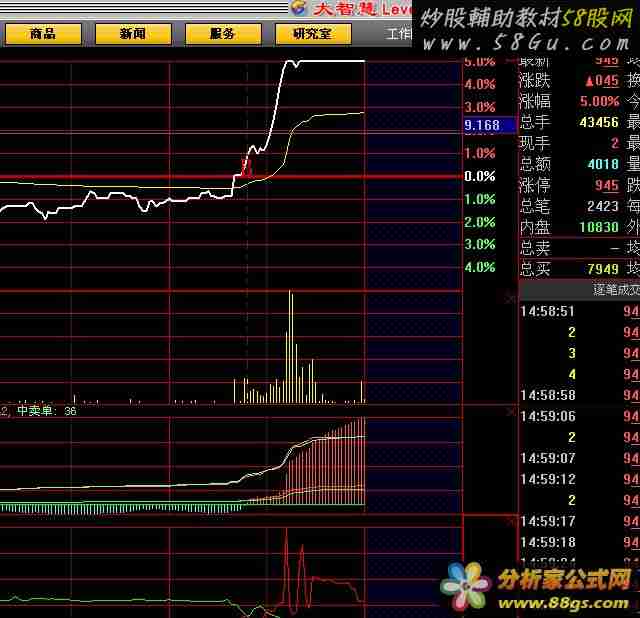Click the 0.0% axis label

tap(480, 176)
